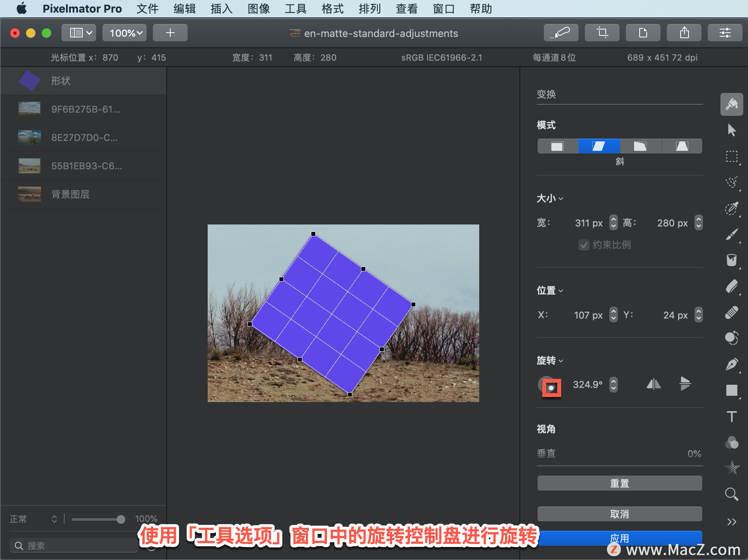Open the Apple menu
This screenshot has width=748, height=560.
[22, 8]
